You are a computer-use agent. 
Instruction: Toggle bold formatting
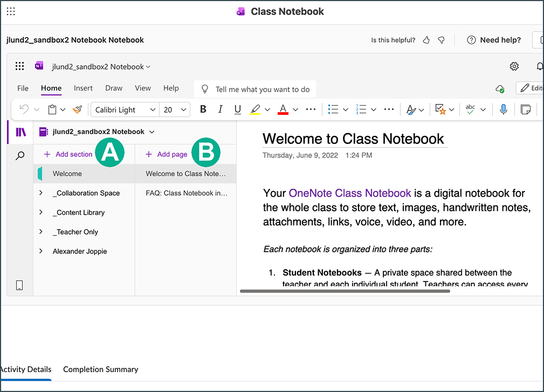coord(203,109)
